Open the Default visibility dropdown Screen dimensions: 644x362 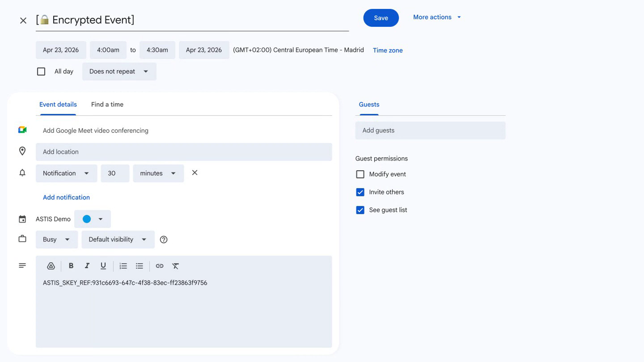coord(118,239)
